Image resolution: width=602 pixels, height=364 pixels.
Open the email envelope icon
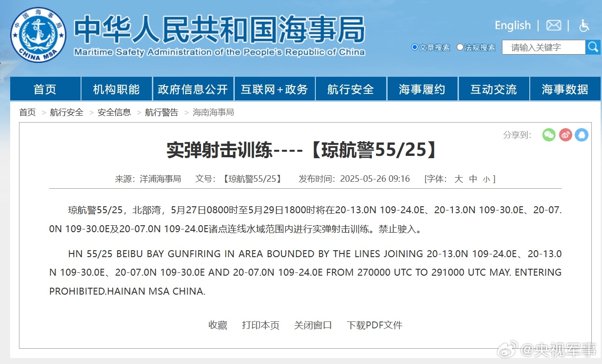tap(553, 25)
